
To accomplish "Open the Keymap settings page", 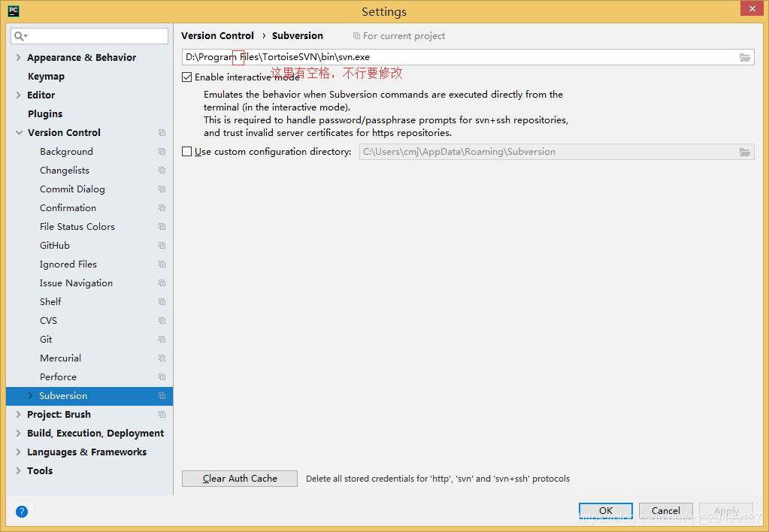I will tap(46, 77).
